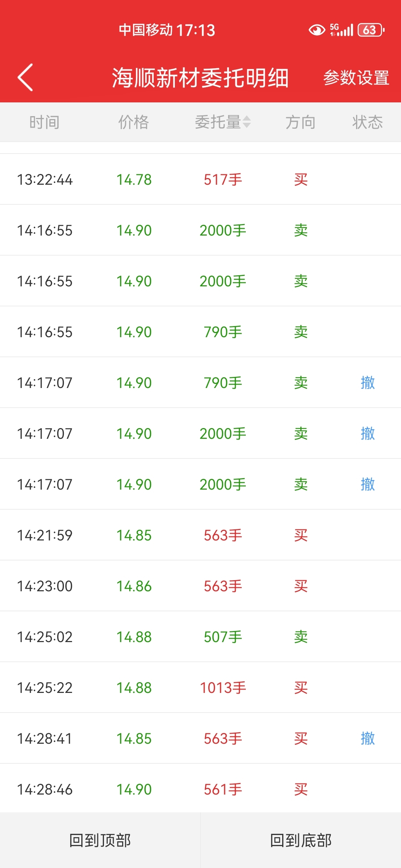
Task: Tap the 14:28:46 buy order of 561手
Action: coord(200,789)
